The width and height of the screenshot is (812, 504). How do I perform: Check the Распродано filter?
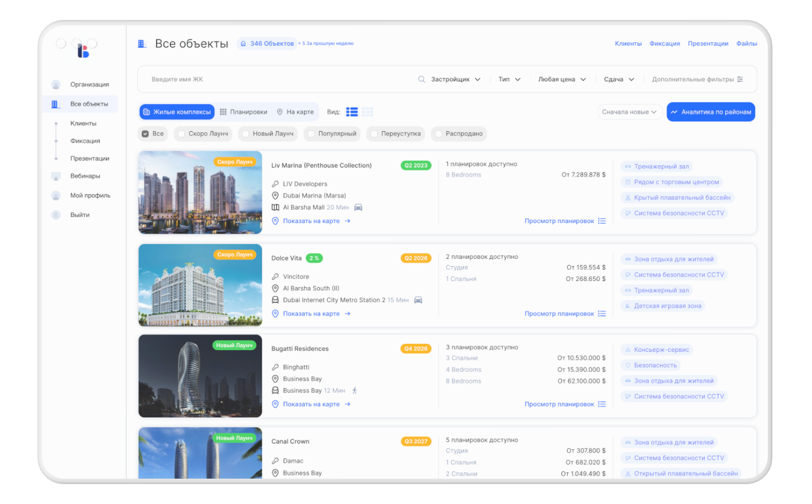pyautogui.click(x=439, y=134)
